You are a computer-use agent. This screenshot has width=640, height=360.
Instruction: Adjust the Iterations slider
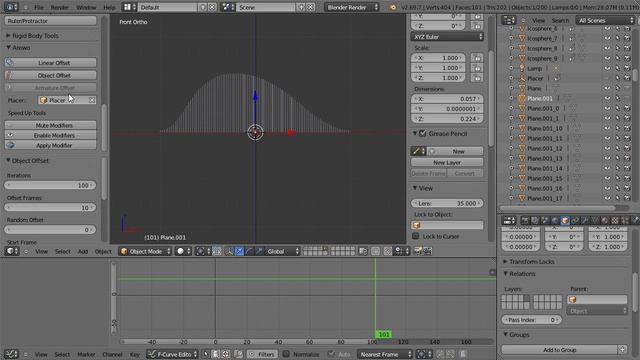(x=51, y=185)
